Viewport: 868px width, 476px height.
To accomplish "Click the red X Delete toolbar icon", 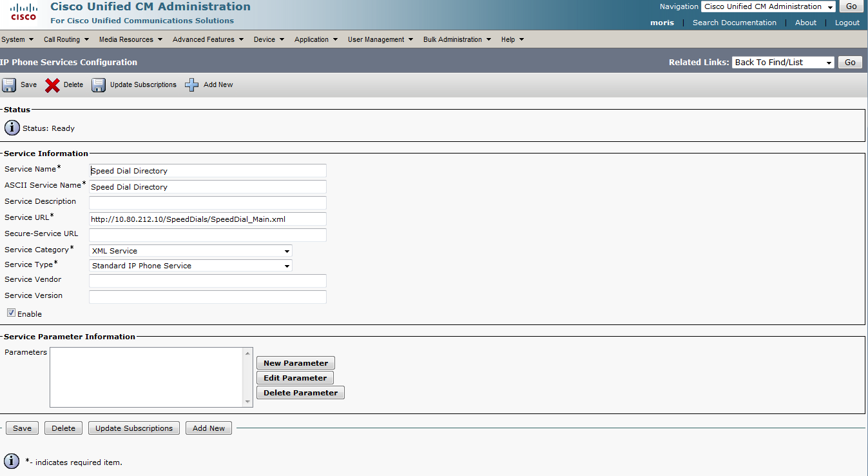I will (x=52, y=85).
